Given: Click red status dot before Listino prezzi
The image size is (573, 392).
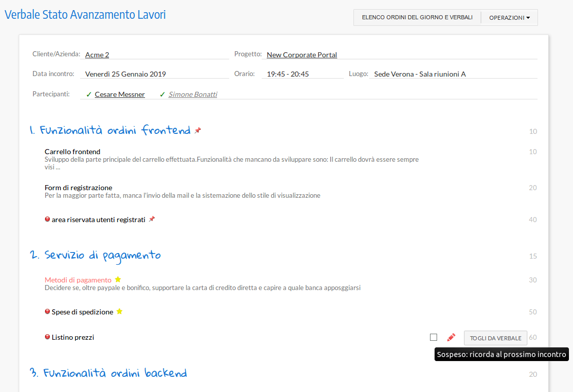Looking at the screenshot, I should pyautogui.click(x=47, y=337).
